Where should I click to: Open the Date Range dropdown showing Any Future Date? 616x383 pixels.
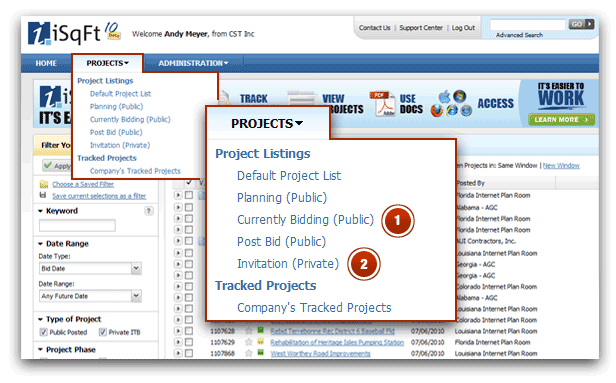(x=90, y=296)
